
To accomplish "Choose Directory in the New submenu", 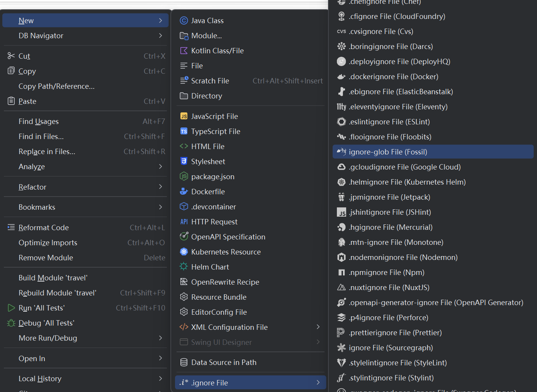I will [x=251, y=96].
